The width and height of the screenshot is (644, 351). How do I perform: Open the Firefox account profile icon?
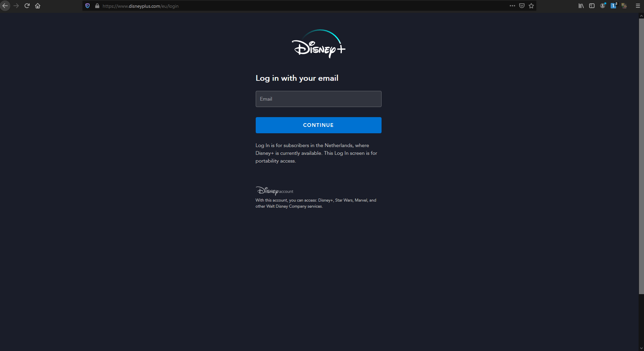(x=603, y=6)
